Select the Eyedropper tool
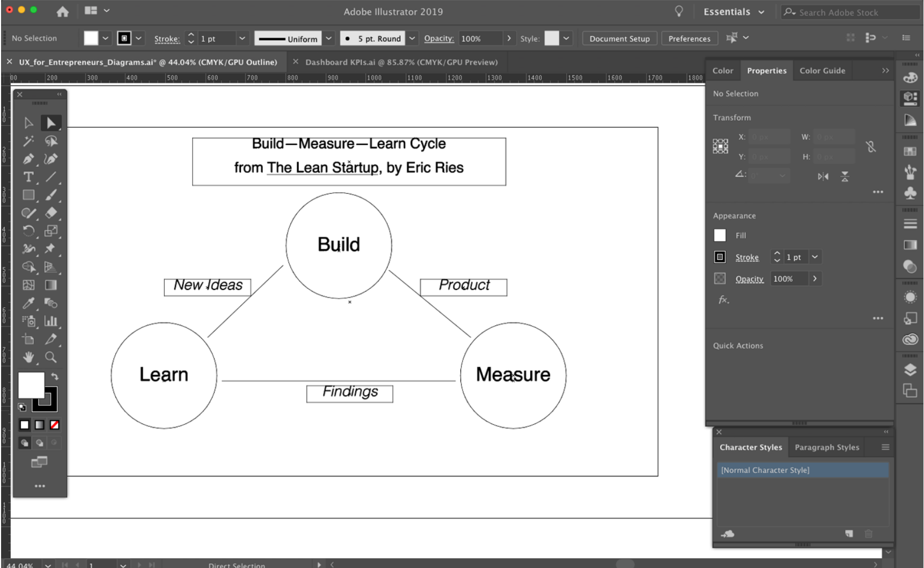The image size is (924, 568). tap(28, 303)
